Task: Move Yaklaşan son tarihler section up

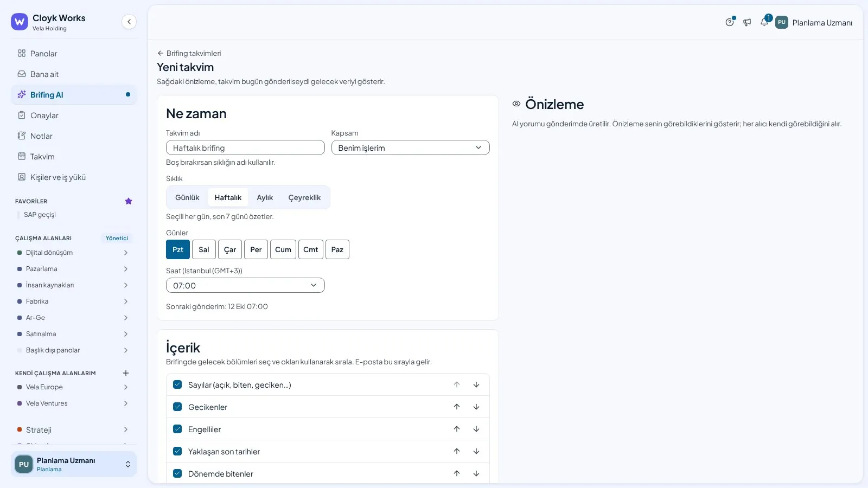Action: coord(457,451)
